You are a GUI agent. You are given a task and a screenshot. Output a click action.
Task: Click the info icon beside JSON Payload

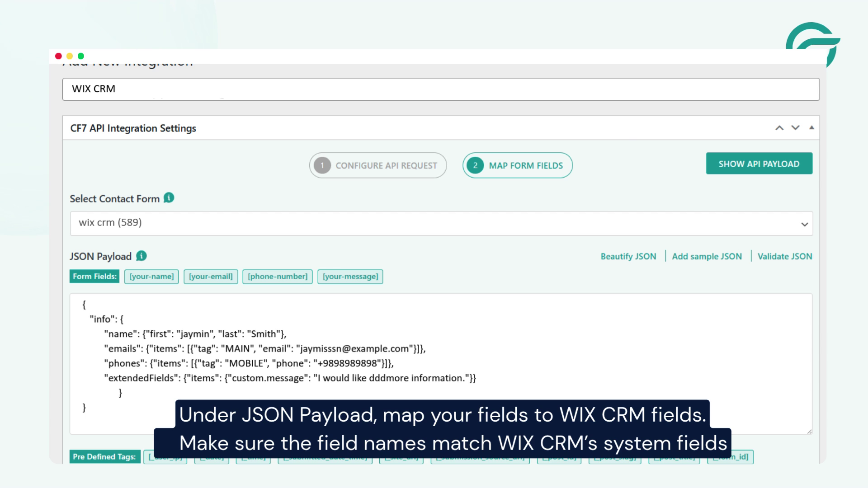coord(142,256)
